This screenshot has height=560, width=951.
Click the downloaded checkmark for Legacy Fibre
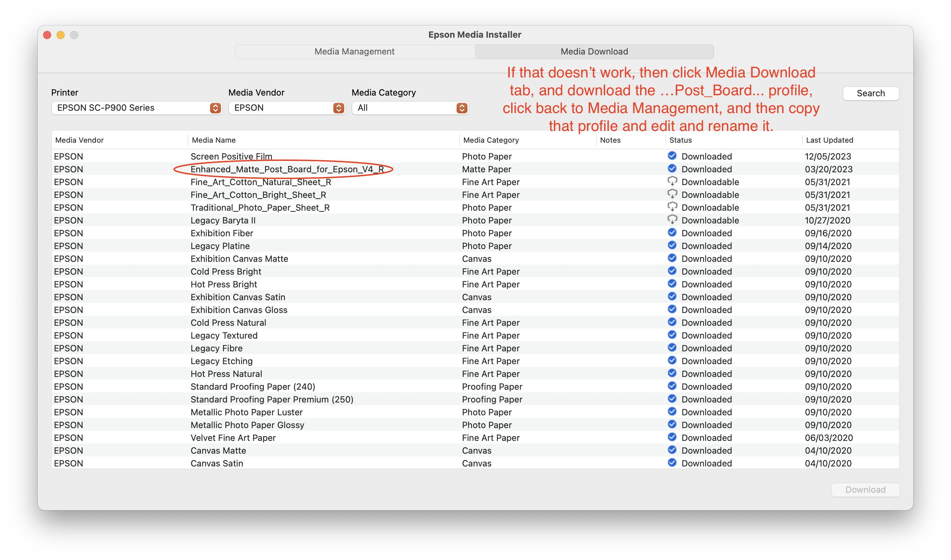coord(672,348)
